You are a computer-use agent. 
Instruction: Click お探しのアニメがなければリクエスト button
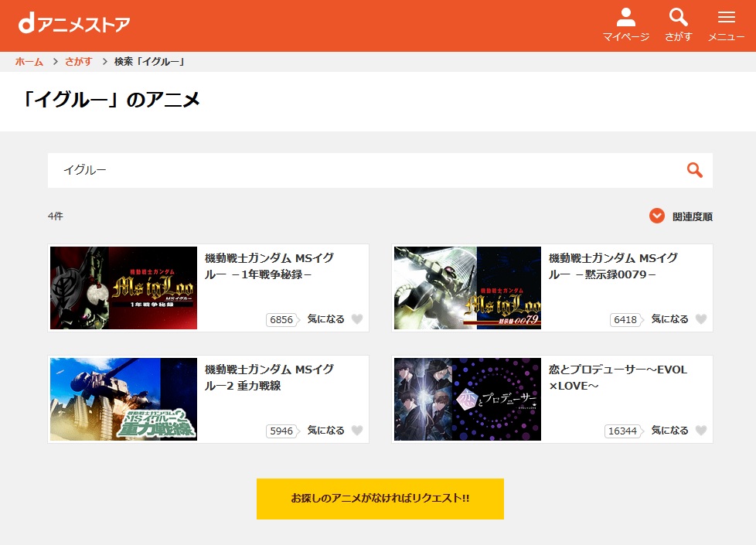380,499
